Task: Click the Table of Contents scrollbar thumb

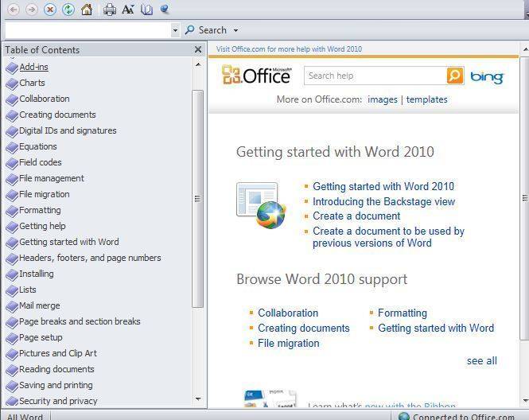Action: click(198, 199)
